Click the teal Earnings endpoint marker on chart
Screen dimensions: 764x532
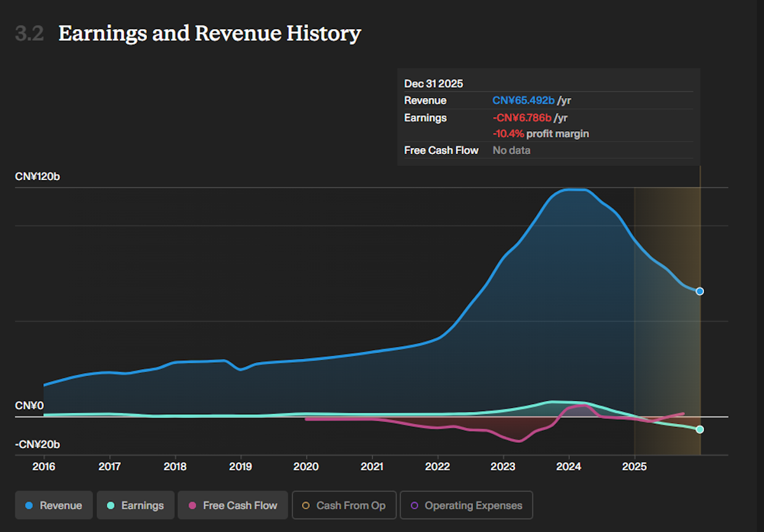point(700,430)
